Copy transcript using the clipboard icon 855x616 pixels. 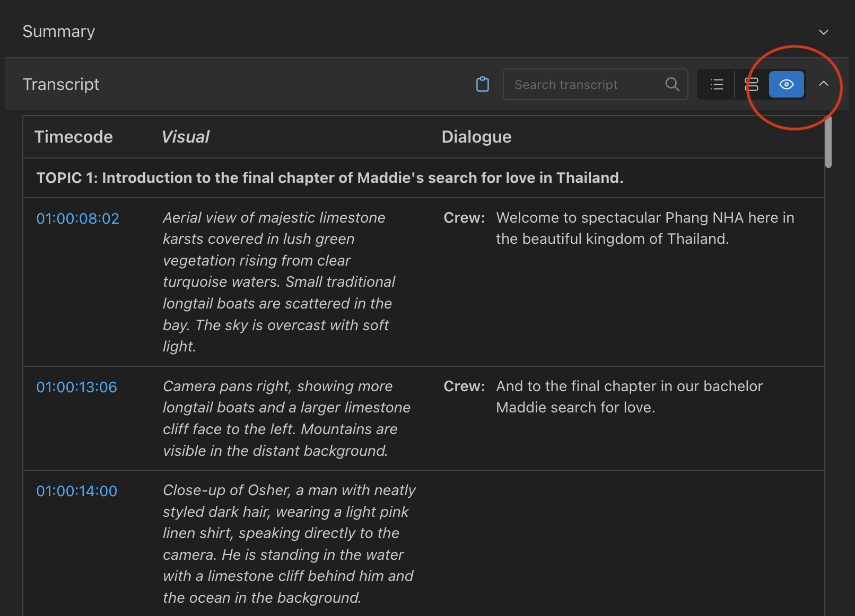(x=482, y=84)
